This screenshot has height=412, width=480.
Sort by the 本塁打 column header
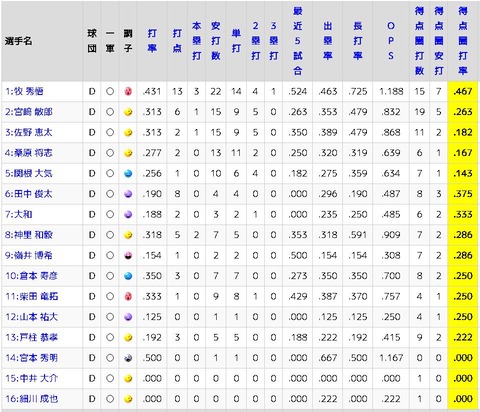197,41
